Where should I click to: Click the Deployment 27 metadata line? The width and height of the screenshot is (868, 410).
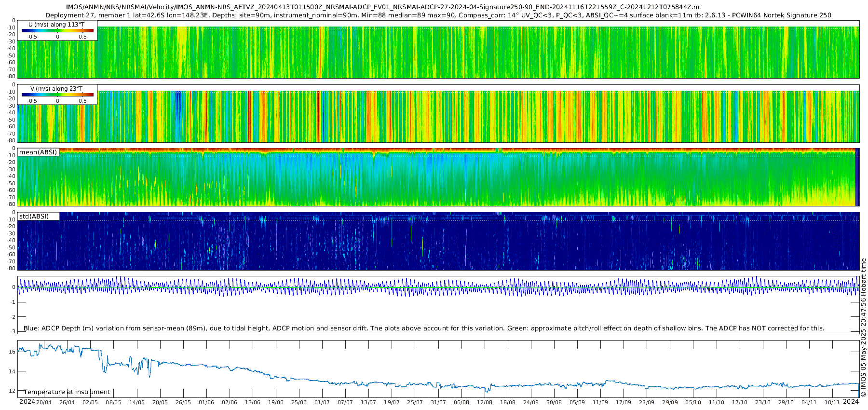(x=438, y=15)
